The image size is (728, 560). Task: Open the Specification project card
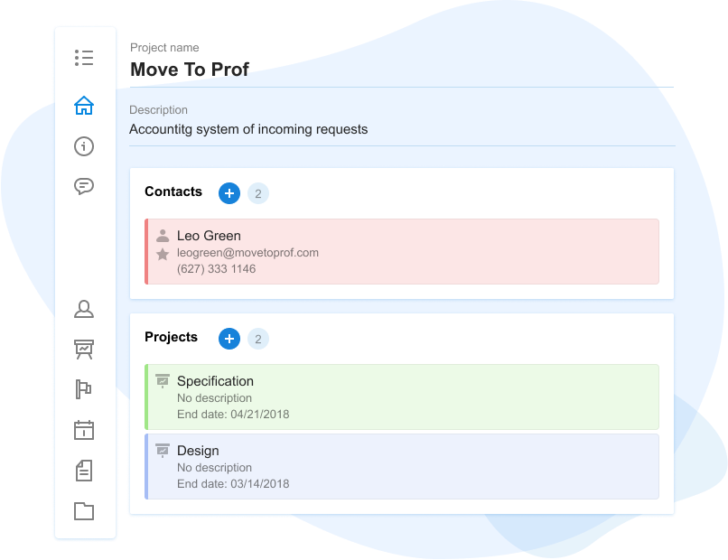[x=406, y=397]
